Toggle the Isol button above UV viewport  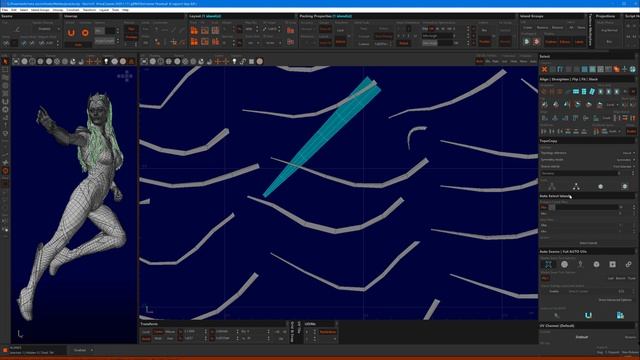504,61
